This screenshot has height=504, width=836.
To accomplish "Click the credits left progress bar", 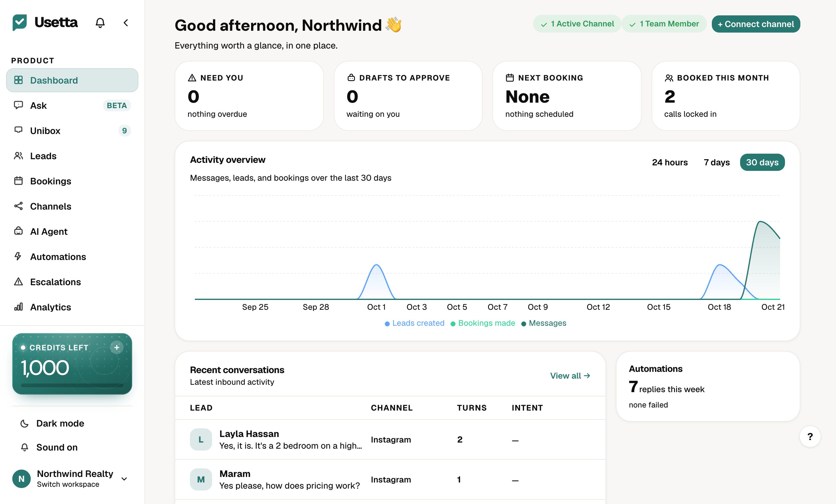I will (72, 385).
